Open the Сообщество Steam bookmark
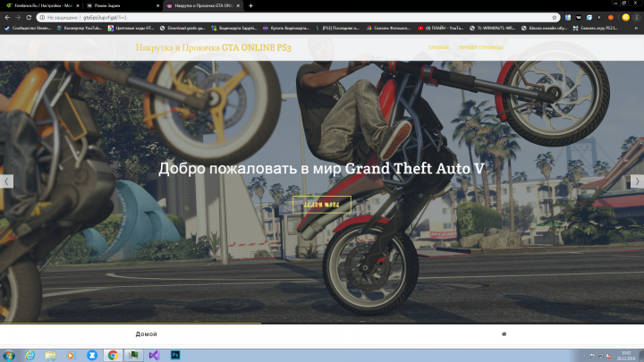 pos(28,29)
